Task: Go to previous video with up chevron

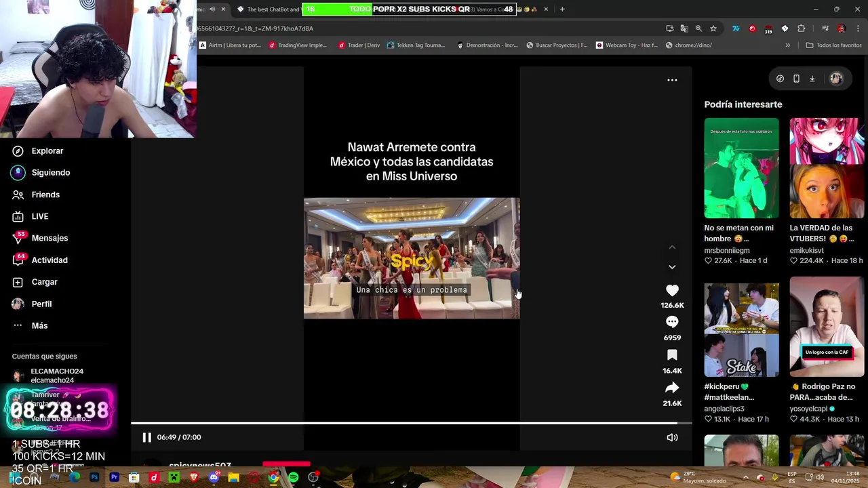Action: click(x=672, y=247)
